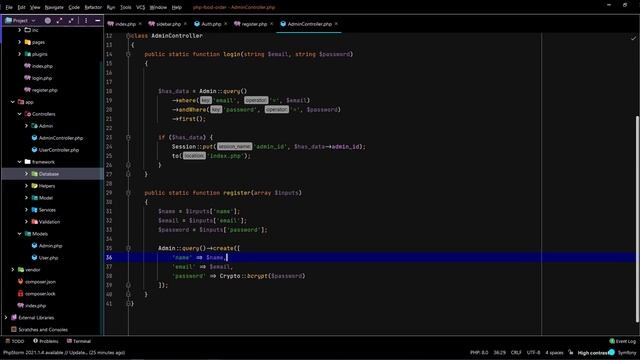This screenshot has width=640, height=360.
Task: Close the index.php editor tab
Action: coord(140,24)
